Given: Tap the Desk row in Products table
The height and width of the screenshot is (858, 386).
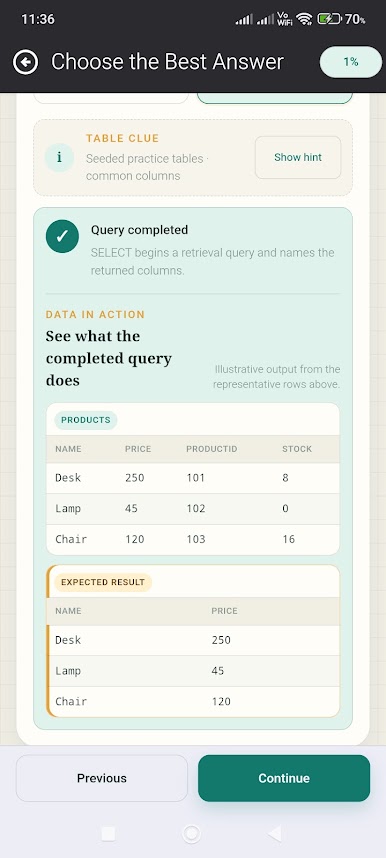Looking at the screenshot, I should click(193, 478).
